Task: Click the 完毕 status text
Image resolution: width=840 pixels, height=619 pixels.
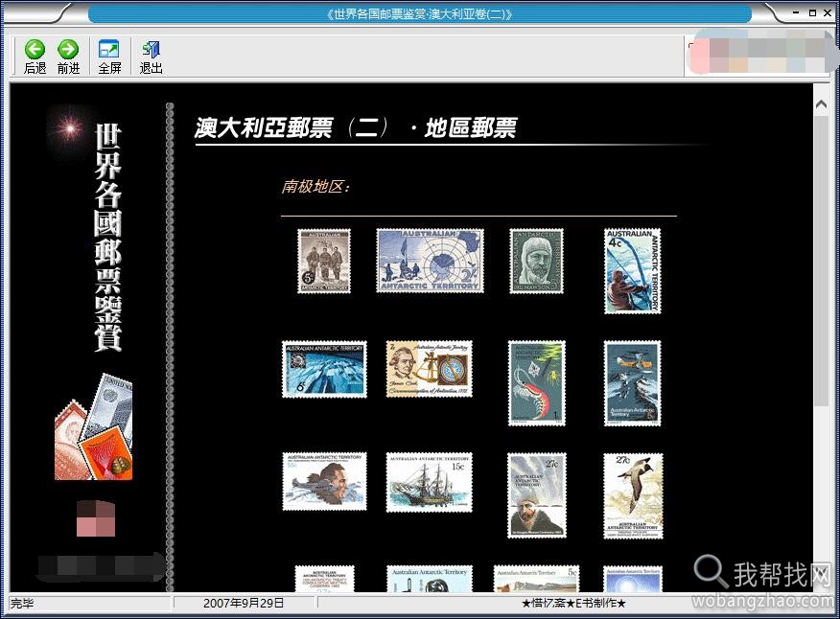Action: coord(22,604)
